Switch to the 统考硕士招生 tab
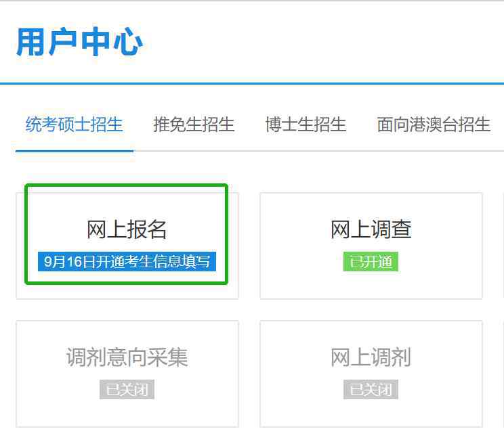Viewport: 504px width, 429px height. coord(75,125)
